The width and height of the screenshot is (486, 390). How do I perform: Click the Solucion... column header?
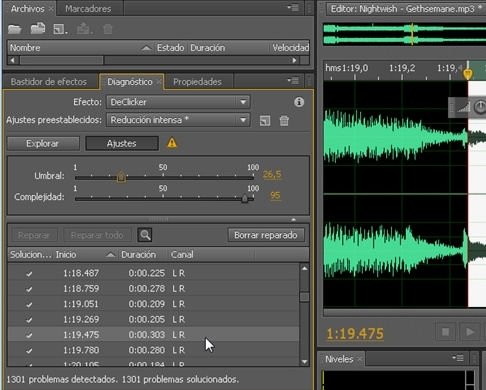30,255
